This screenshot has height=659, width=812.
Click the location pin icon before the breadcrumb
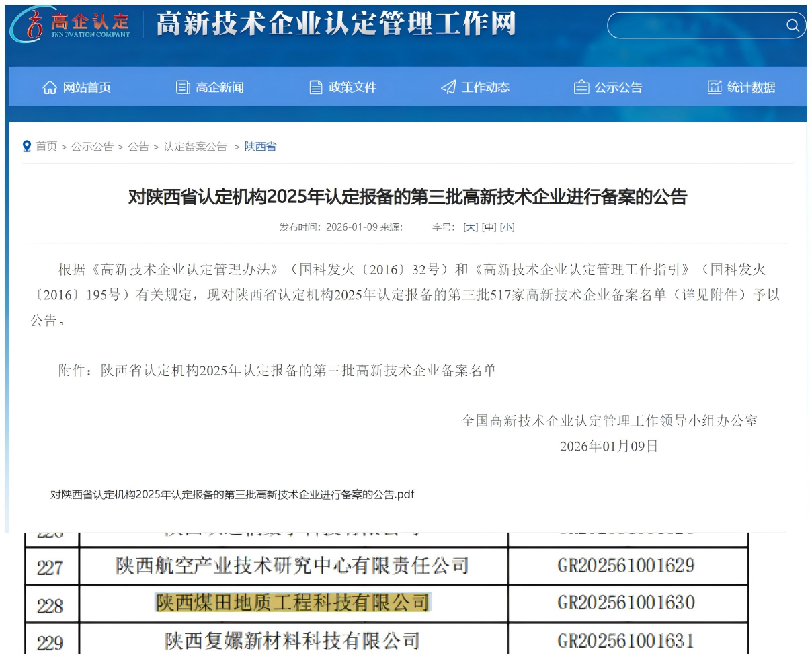click(26, 145)
